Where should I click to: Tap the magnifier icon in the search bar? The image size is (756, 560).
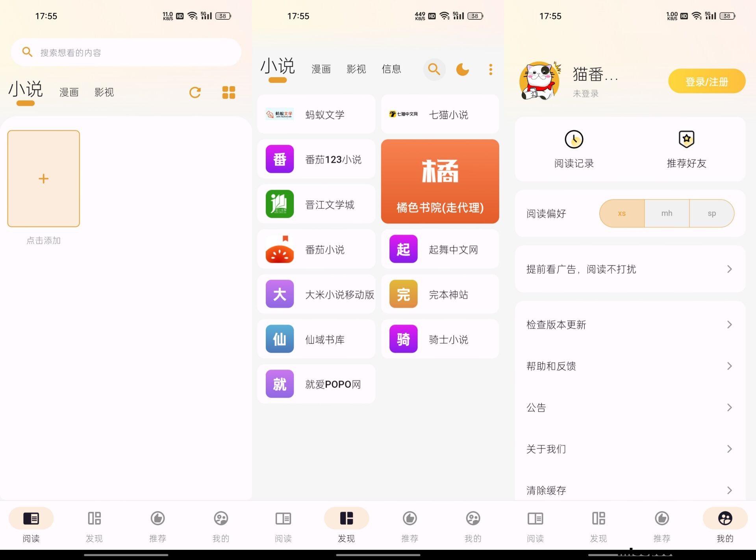[x=27, y=52]
